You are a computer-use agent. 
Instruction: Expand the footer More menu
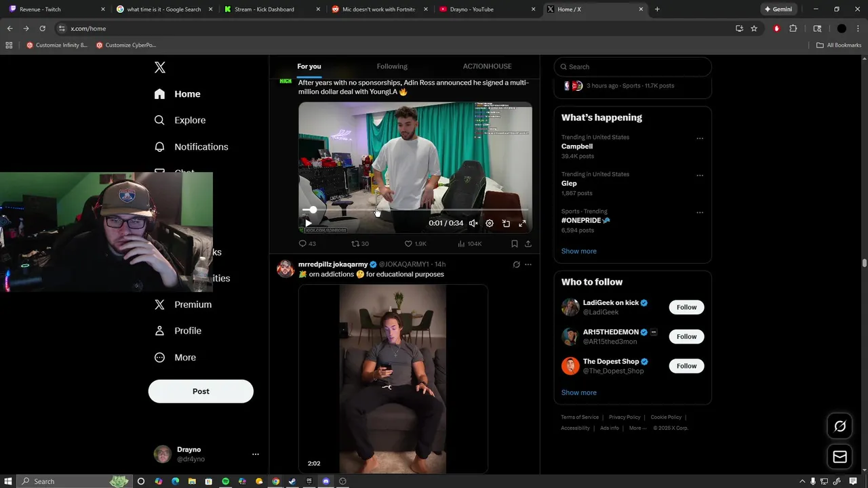tap(637, 428)
